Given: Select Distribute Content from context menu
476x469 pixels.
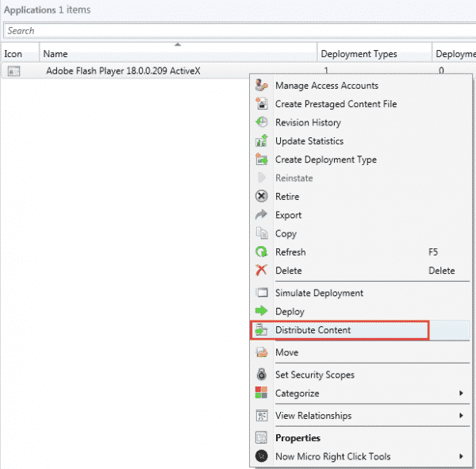Looking at the screenshot, I should click(313, 330).
